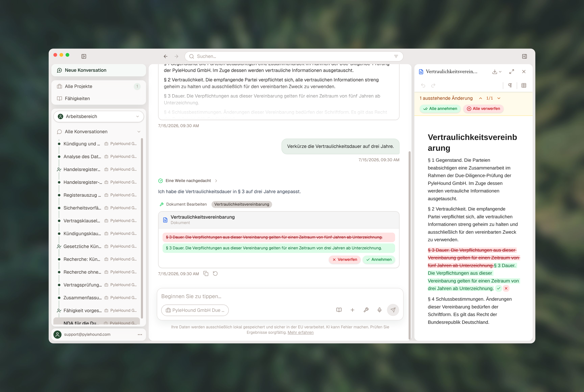Regenerate the assistant response
The width and height of the screenshot is (584, 392).
click(x=215, y=273)
